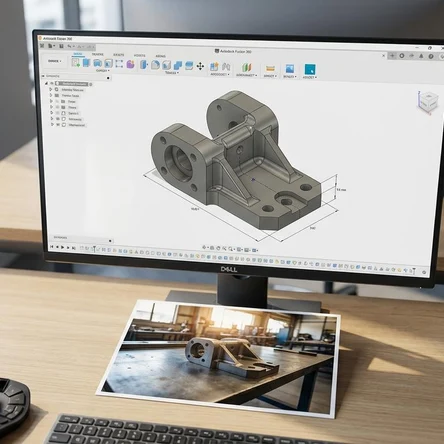The height and width of the screenshot is (444, 444).
Task: Open the data panel grid icon
Action: [42, 46]
